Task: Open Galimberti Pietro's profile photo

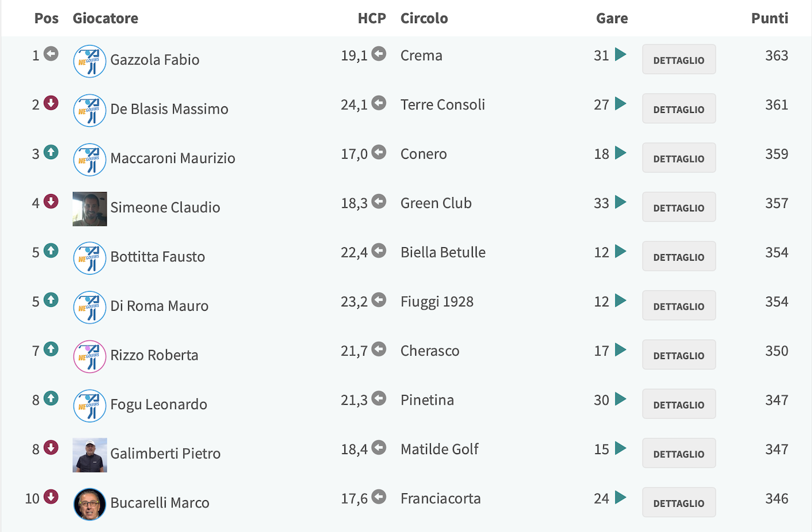Action: (x=89, y=455)
